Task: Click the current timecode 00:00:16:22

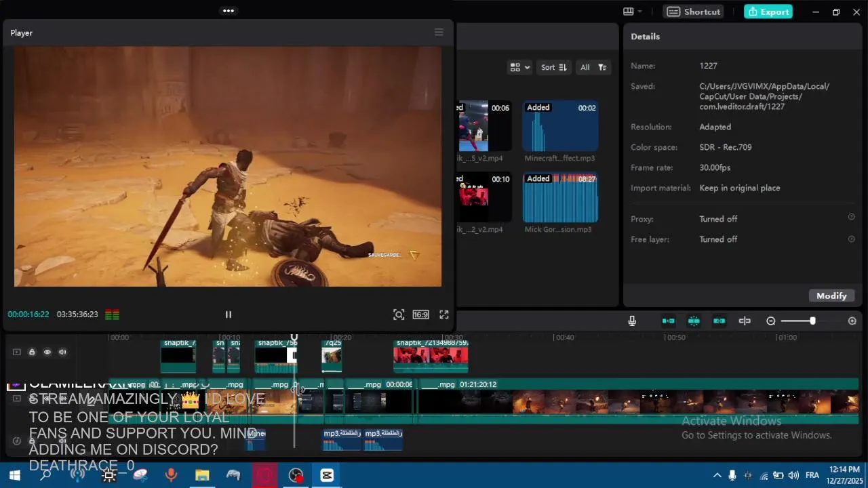Action: (x=28, y=314)
